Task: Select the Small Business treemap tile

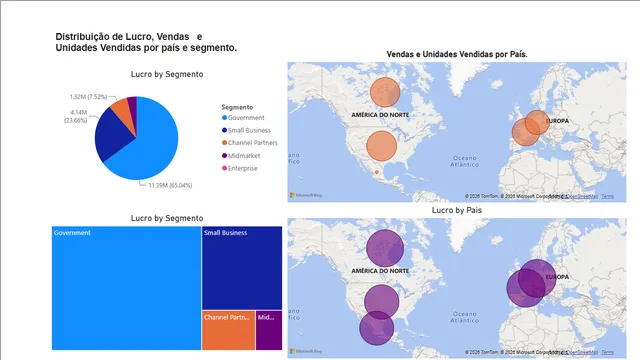Action: [x=242, y=268]
